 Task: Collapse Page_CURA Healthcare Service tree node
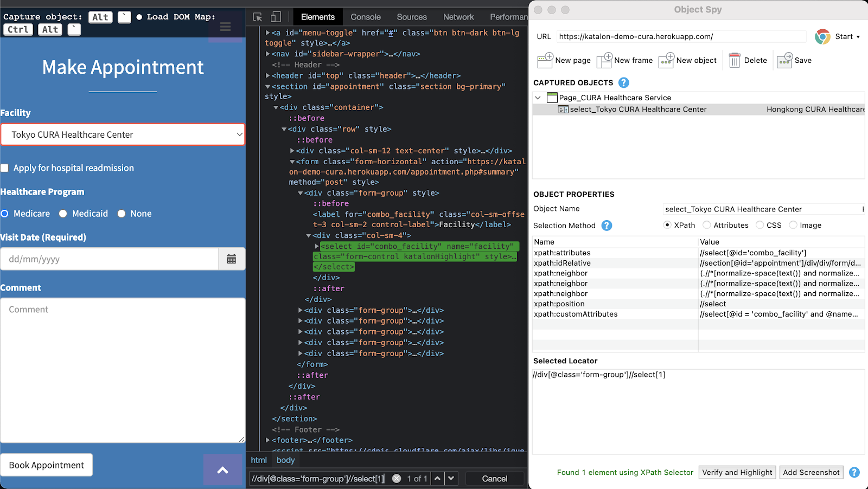[x=538, y=98]
